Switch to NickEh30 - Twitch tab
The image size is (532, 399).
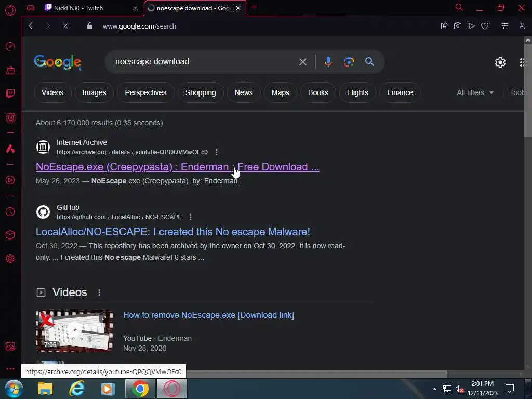pos(78,8)
